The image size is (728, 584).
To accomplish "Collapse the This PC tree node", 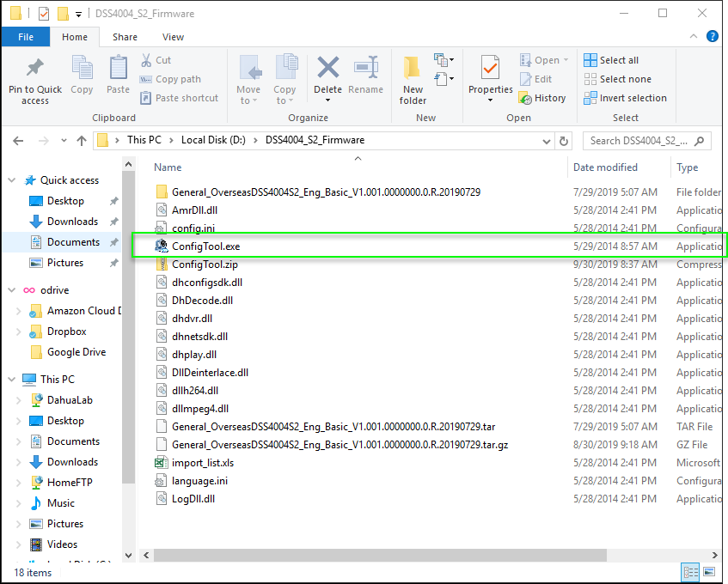I will coord(12,379).
